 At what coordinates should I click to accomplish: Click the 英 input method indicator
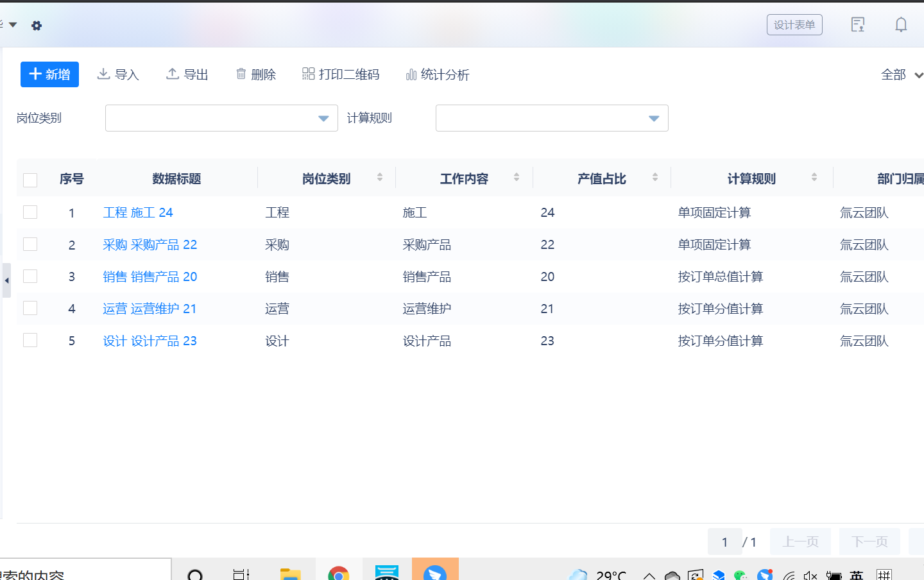pos(857,575)
